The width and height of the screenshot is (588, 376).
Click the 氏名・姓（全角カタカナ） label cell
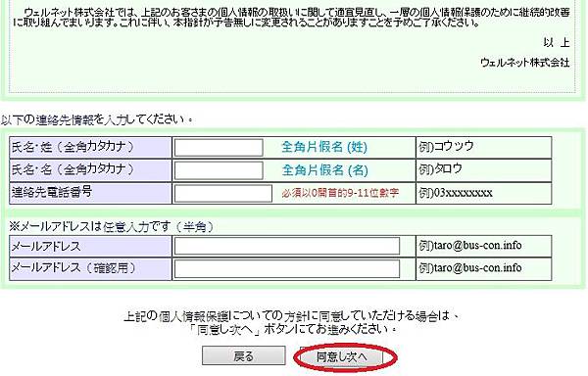pyautogui.click(x=90, y=148)
